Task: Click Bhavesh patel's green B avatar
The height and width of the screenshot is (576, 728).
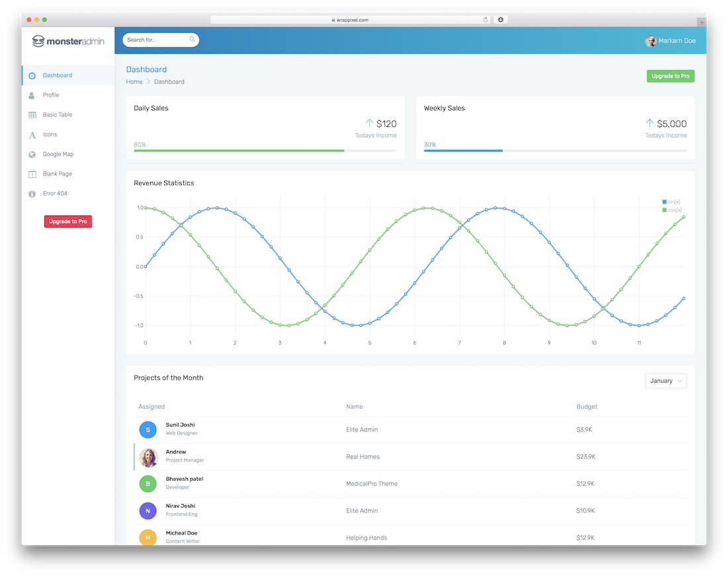Action: [x=148, y=484]
